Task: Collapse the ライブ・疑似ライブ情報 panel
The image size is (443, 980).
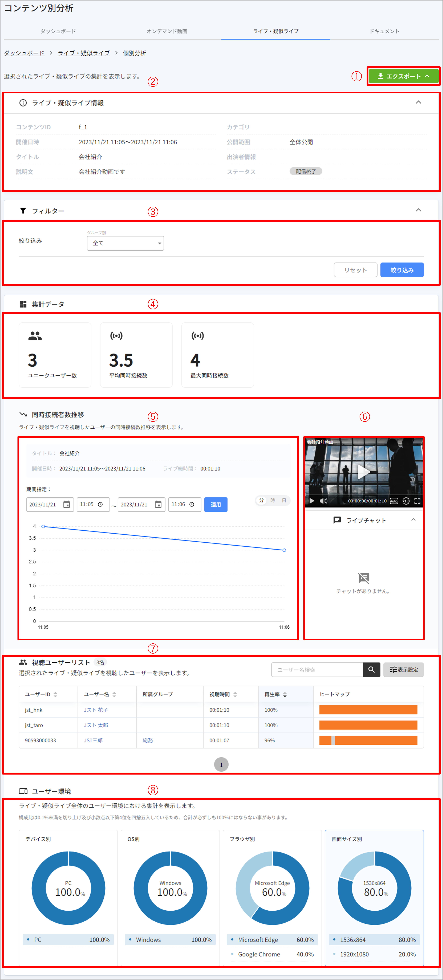Action: (x=418, y=102)
